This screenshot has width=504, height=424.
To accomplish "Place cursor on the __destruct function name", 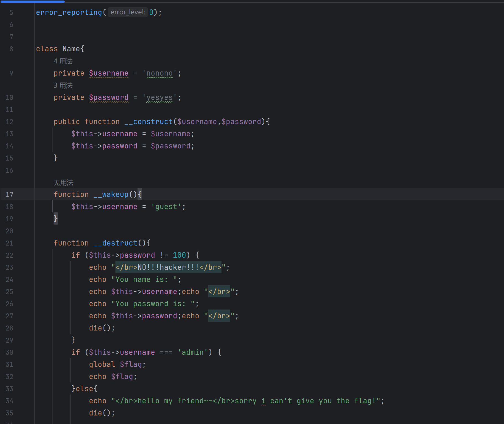I will pos(115,243).
